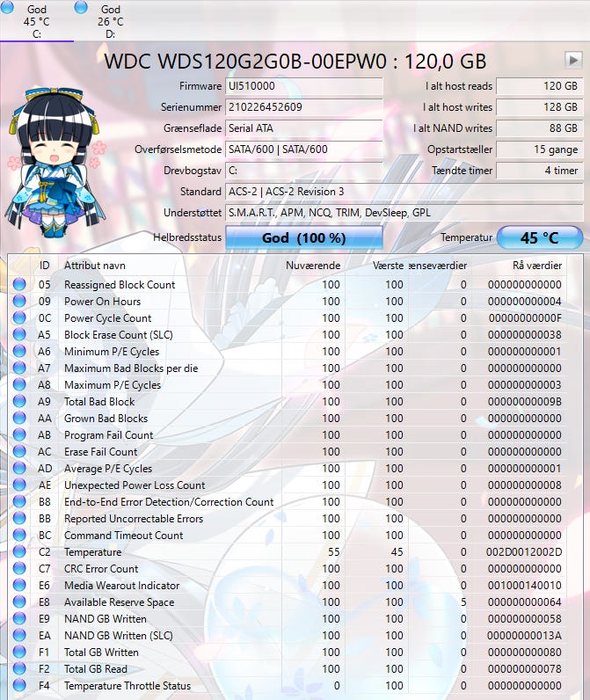Viewport: 590px width, 700px height.
Task: Select the Power On Hours attribute name
Action: (102, 302)
